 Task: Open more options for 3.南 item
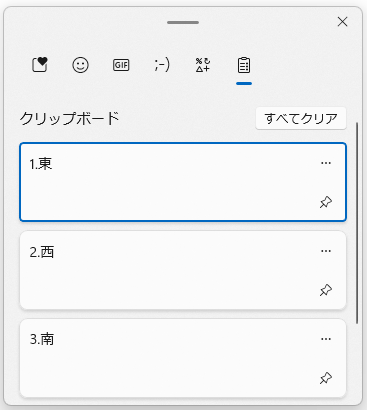pos(326,339)
